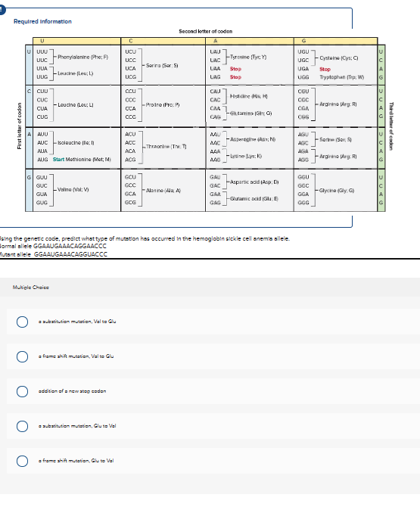Click the 'Second letter of codon' table title
Screen dimensions: 420x510
[206, 31]
